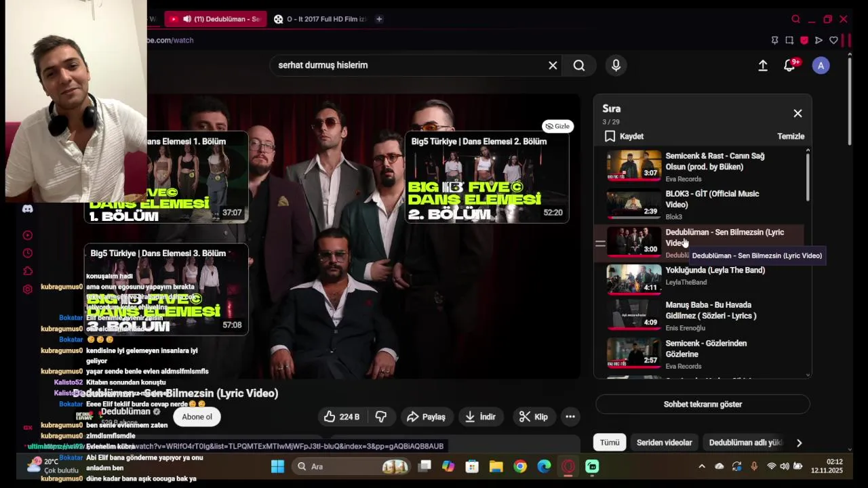
Task: Open the notifications bell with 9+ badge
Action: (x=790, y=65)
